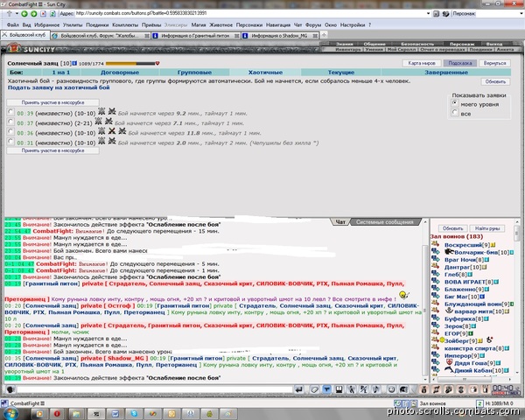
Task: Click the chat area vertical scrollbar
Action: 425,301
